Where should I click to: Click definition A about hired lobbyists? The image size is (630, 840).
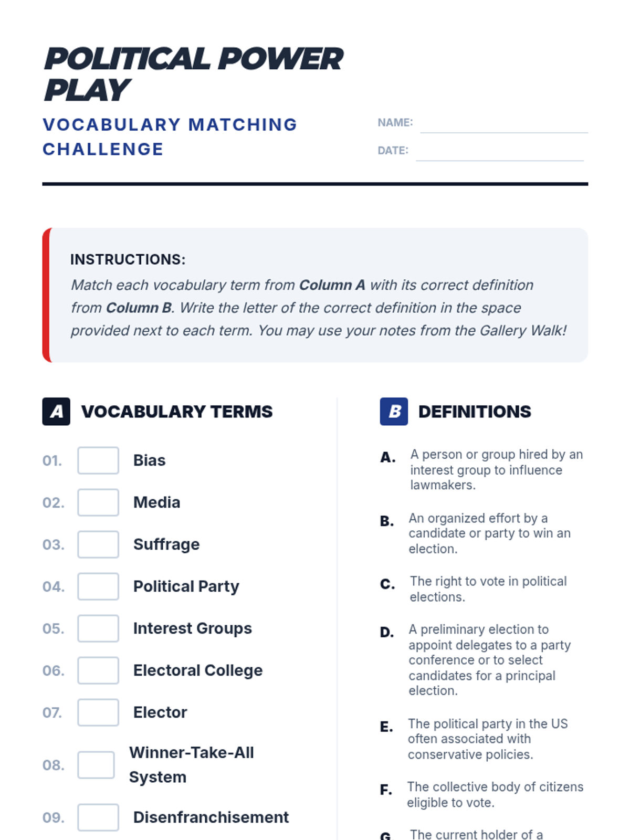pyautogui.click(x=496, y=470)
